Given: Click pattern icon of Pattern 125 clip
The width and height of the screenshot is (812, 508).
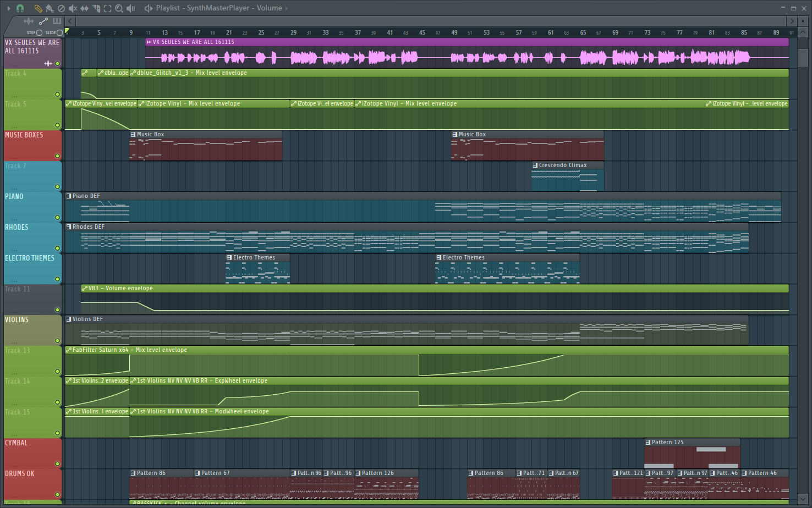Looking at the screenshot, I should [x=648, y=443].
